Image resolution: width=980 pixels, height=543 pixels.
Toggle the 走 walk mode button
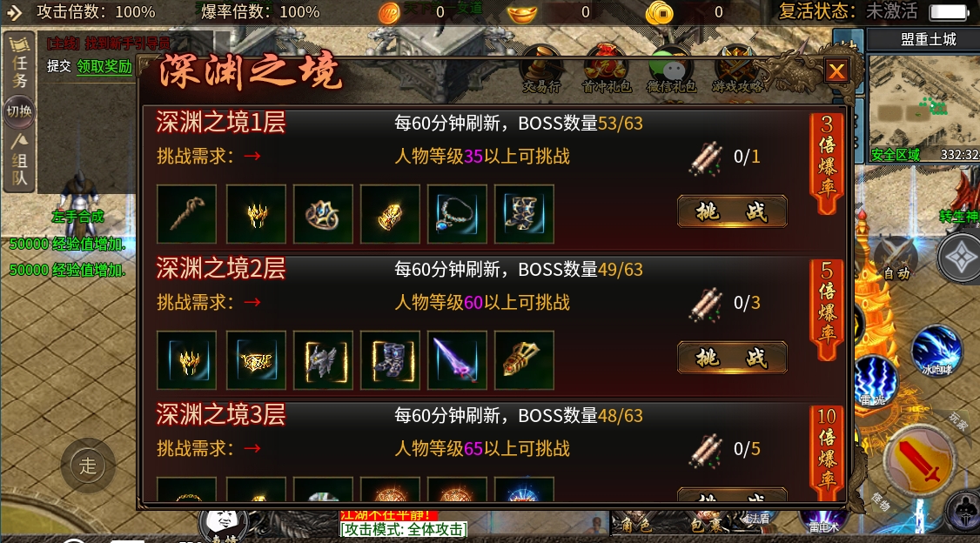(88, 466)
